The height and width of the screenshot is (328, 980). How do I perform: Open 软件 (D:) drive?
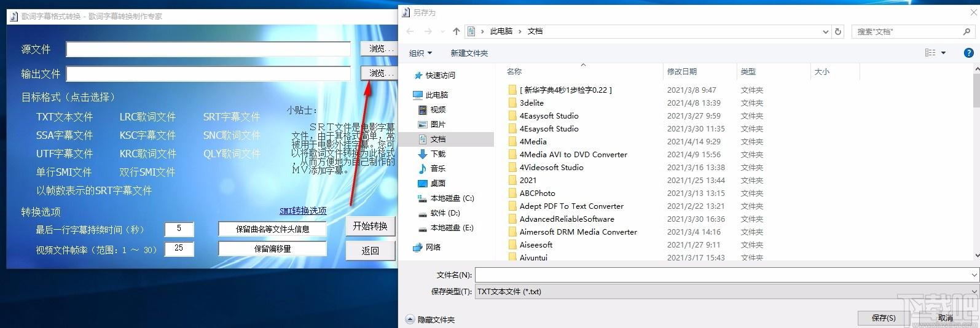pos(445,213)
